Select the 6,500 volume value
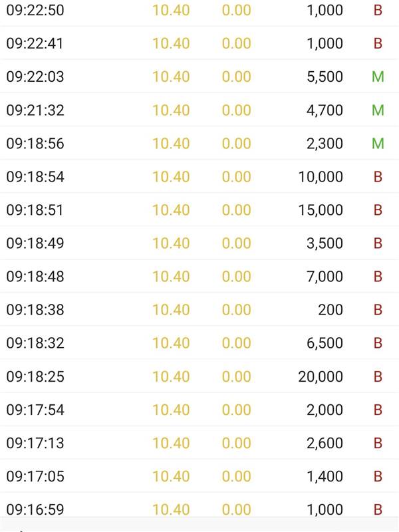The height and width of the screenshot is (532, 399). (x=325, y=343)
